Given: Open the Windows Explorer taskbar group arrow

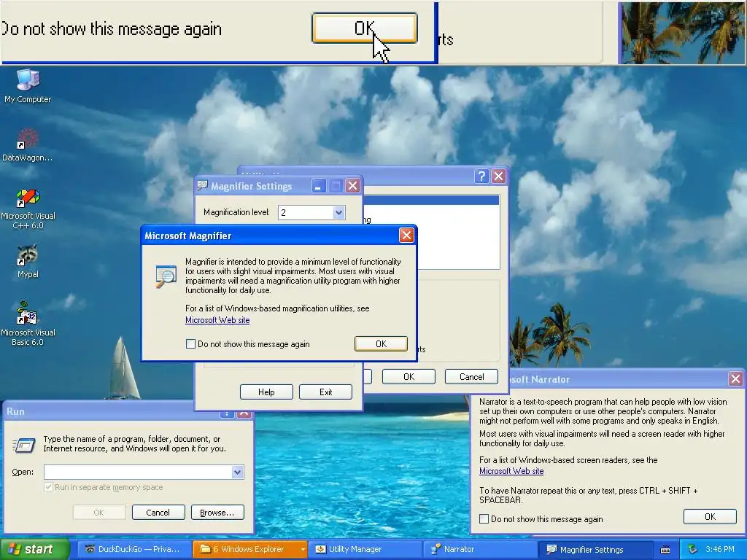Looking at the screenshot, I should [303, 549].
